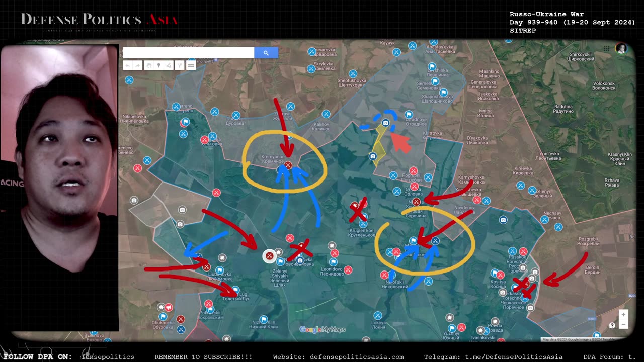Click the red X marker at Kremyanoe
Viewport: 644px width, 362px height.
click(x=288, y=165)
